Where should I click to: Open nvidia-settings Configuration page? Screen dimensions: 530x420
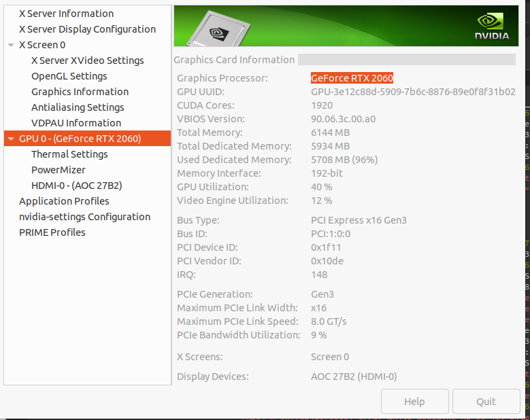pos(84,217)
